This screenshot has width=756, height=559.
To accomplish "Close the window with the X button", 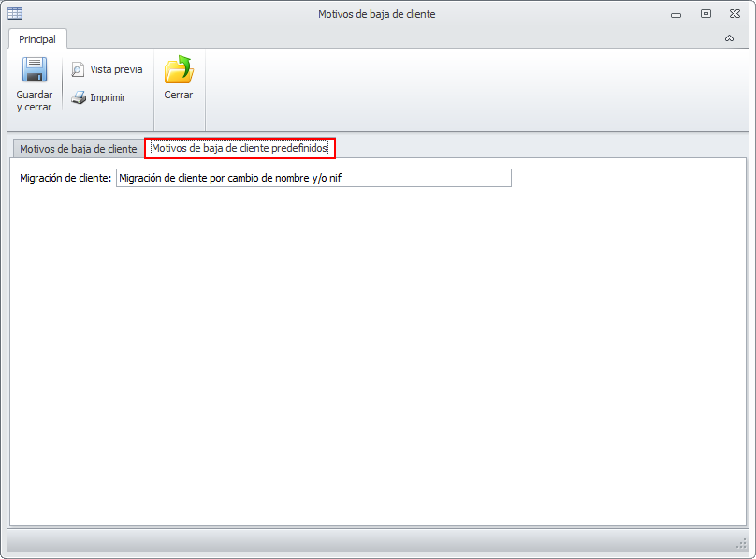I will tap(734, 14).
